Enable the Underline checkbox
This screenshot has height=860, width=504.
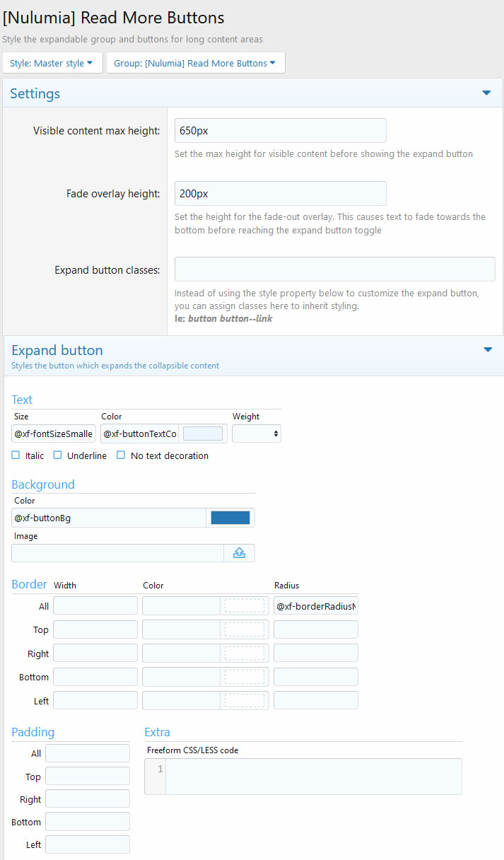coord(58,455)
